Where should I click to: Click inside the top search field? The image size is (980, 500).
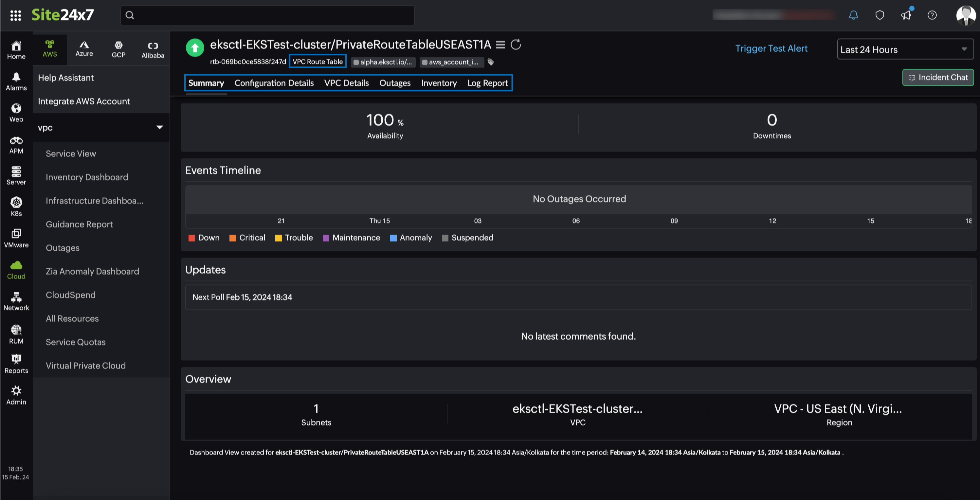(266, 15)
